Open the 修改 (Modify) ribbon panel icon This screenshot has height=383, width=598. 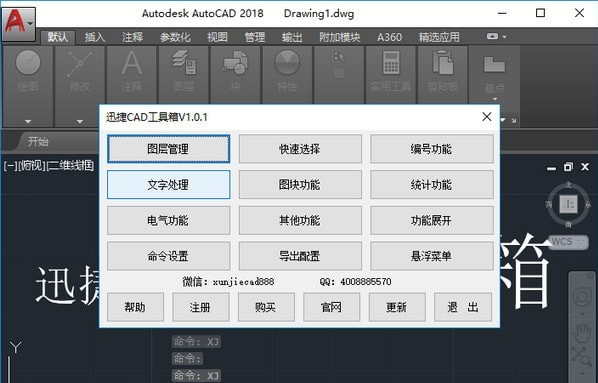80,64
